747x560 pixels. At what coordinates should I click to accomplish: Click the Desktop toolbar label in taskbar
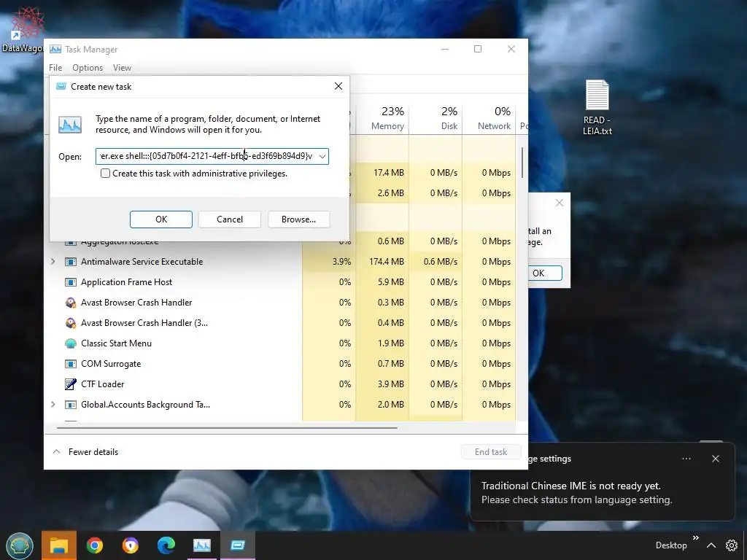[x=671, y=545]
